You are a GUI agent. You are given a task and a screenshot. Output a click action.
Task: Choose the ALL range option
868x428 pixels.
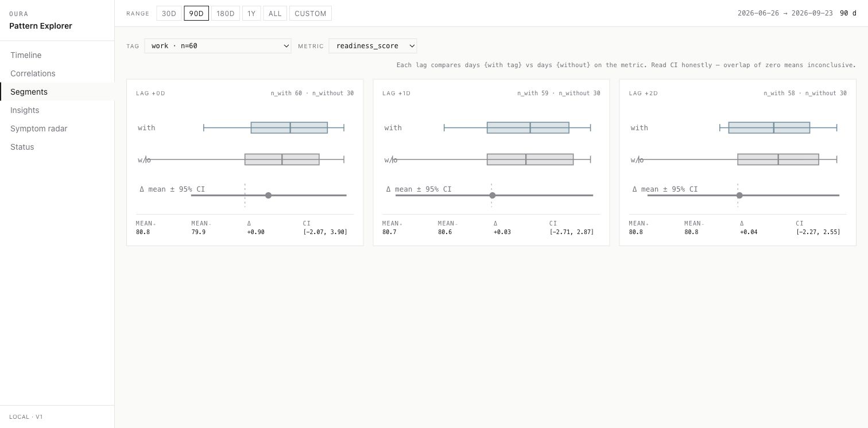click(x=275, y=13)
